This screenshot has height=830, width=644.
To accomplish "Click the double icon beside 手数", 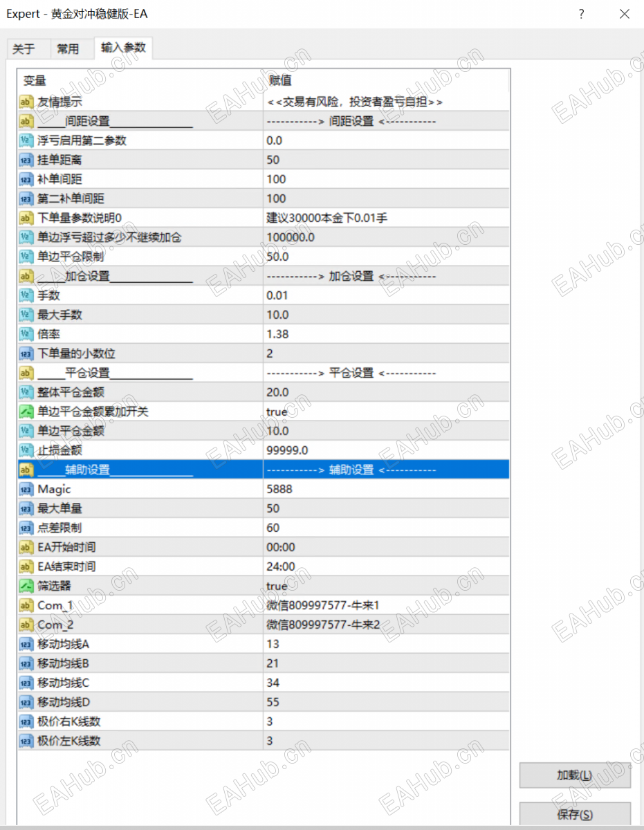I will (26, 295).
